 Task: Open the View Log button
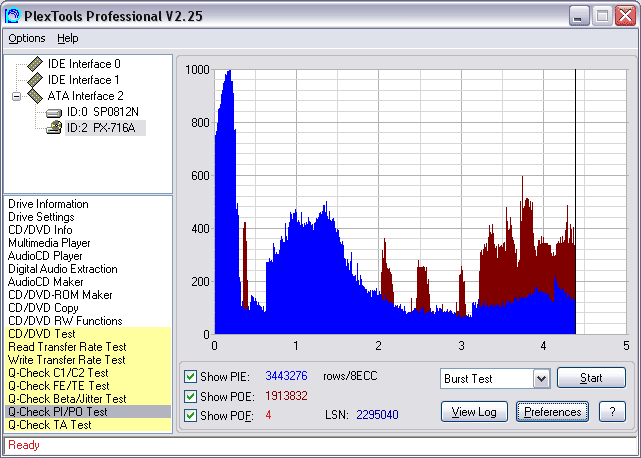(x=474, y=411)
